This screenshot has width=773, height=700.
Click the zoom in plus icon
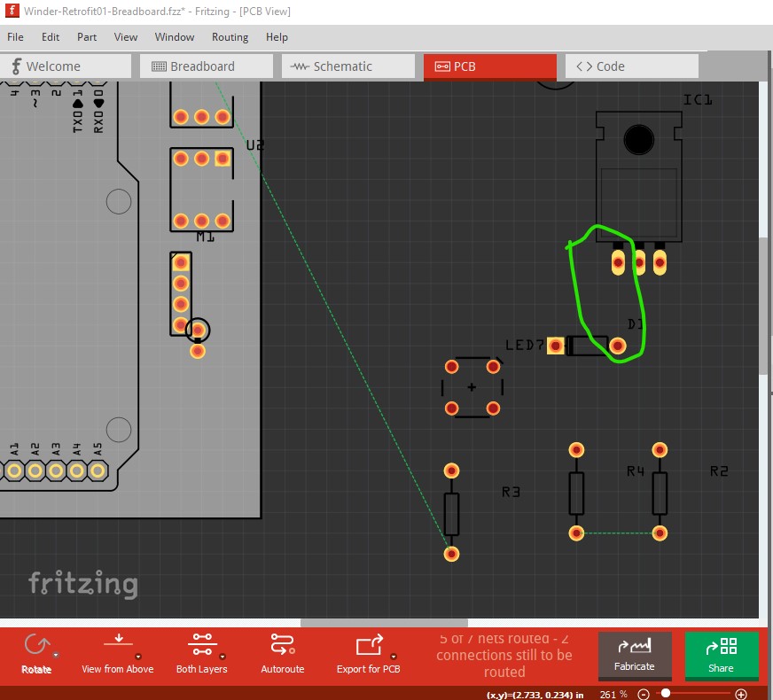pos(740,694)
